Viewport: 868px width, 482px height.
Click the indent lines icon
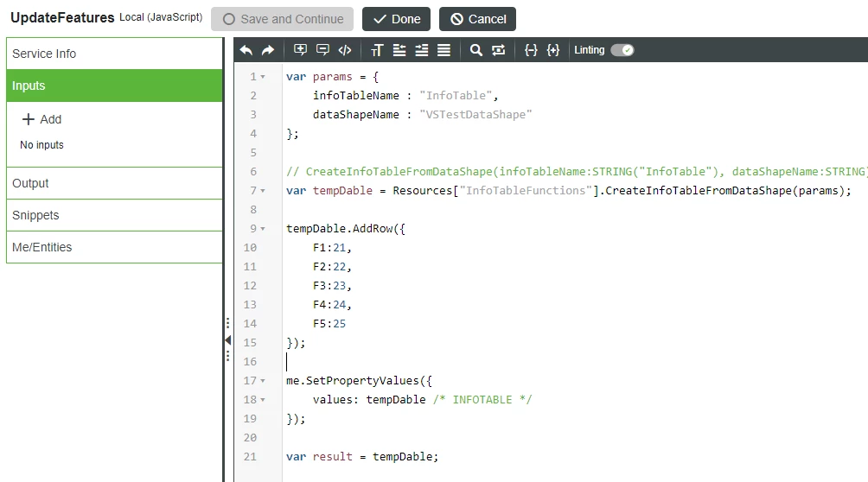pos(421,50)
